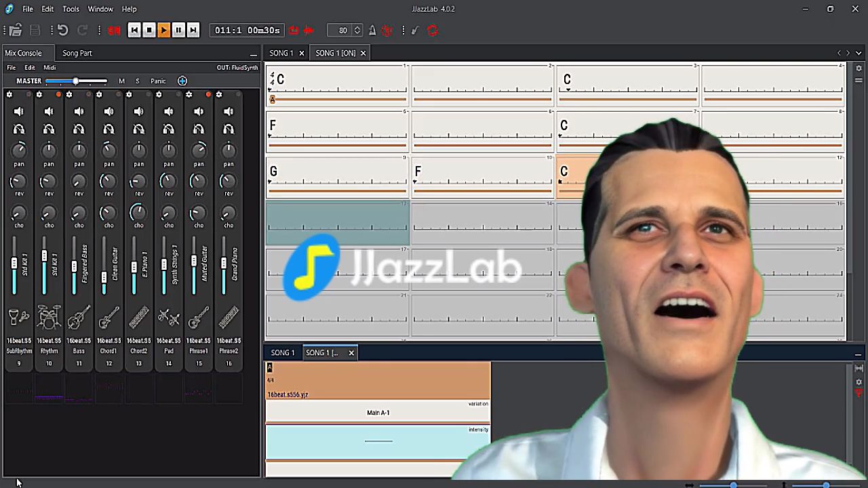Click the MASTER volume slider

[x=76, y=81]
